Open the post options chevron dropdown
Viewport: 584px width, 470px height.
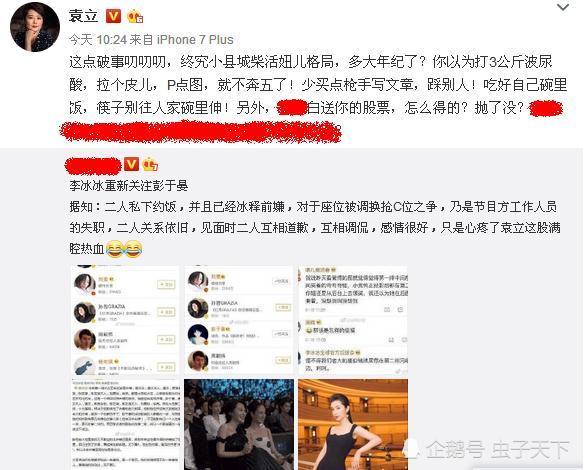point(562,7)
